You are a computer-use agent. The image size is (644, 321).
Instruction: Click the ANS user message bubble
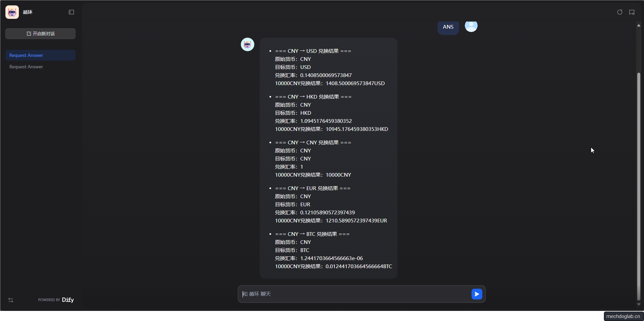(448, 27)
